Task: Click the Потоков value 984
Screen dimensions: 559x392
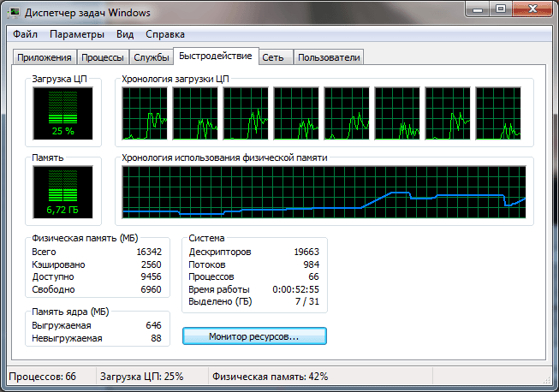Action: tap(312, 264)
